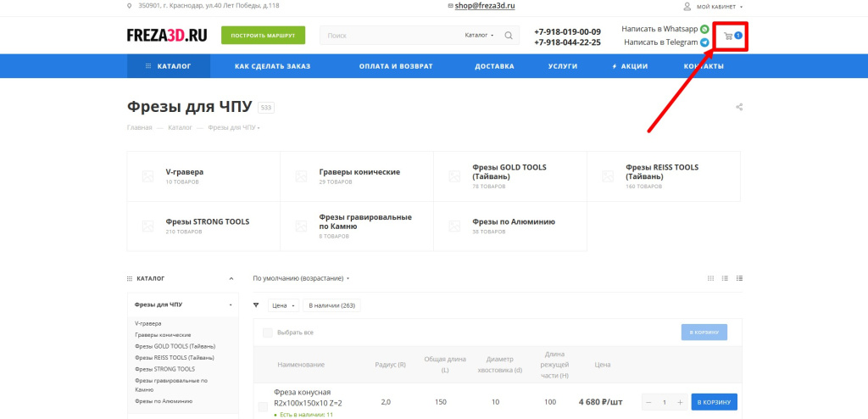Image resolution: width=868 pixels, height=419 pixels.
Task: Open the search Каталог scope dropdown
Action: pos(480,36)
